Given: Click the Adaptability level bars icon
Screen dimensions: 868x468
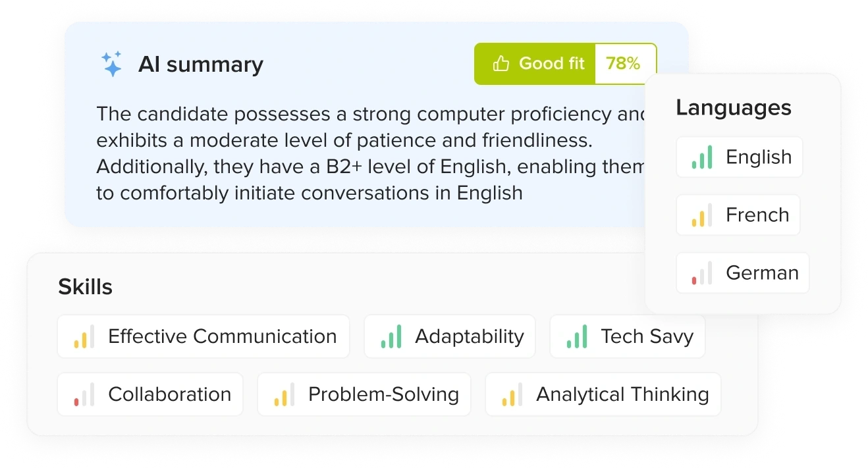Looking at the screenshot, I should (391, 337).
